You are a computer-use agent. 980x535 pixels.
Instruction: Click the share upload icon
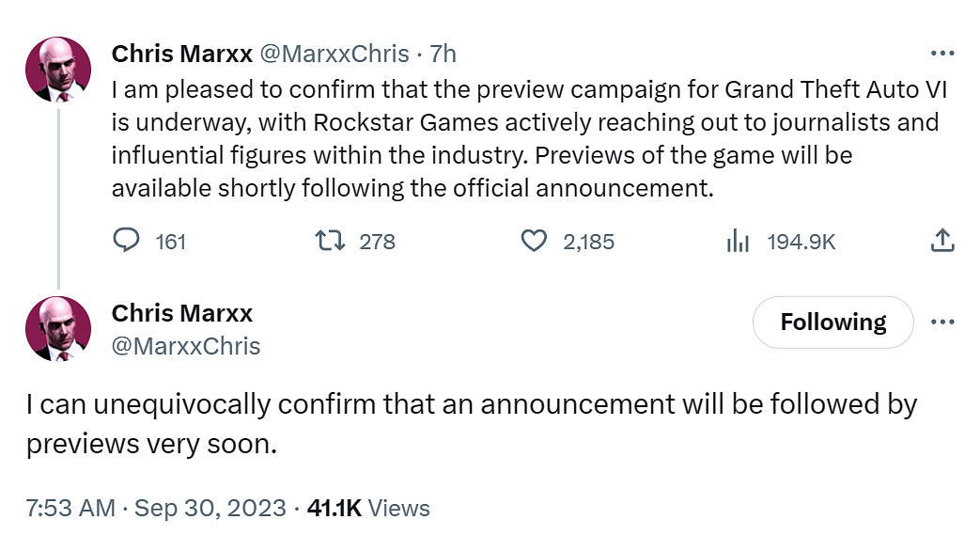tap(941, 242)
